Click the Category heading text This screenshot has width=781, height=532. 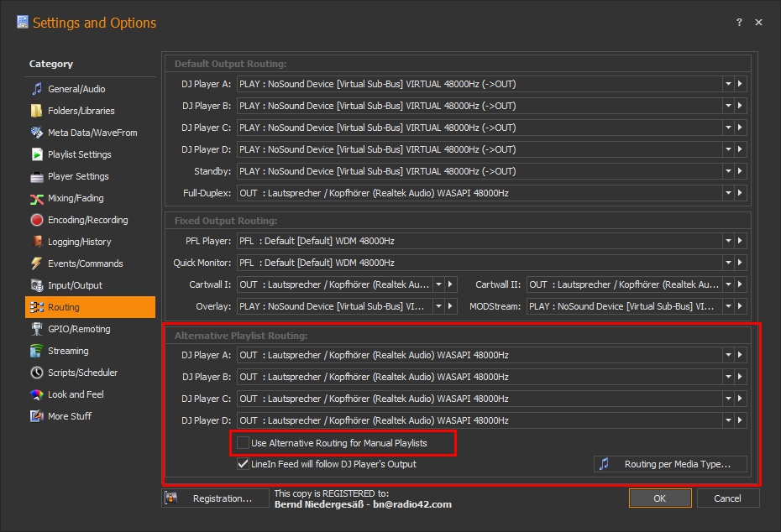[x=50, y=64]
